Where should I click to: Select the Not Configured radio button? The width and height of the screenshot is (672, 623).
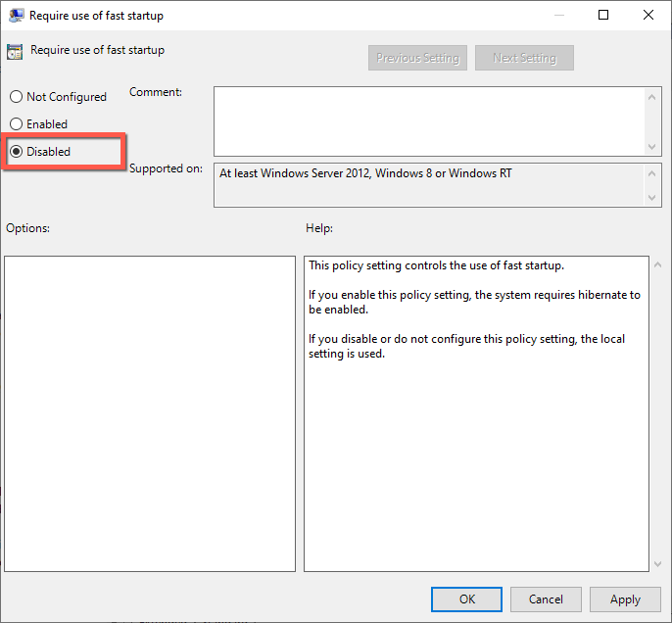coord(16,97)
